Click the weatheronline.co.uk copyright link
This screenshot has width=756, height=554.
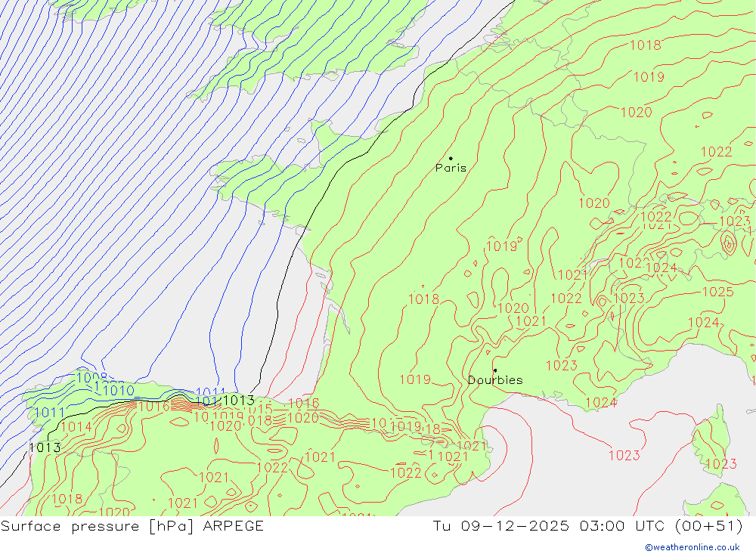click(x=692, y=547)
